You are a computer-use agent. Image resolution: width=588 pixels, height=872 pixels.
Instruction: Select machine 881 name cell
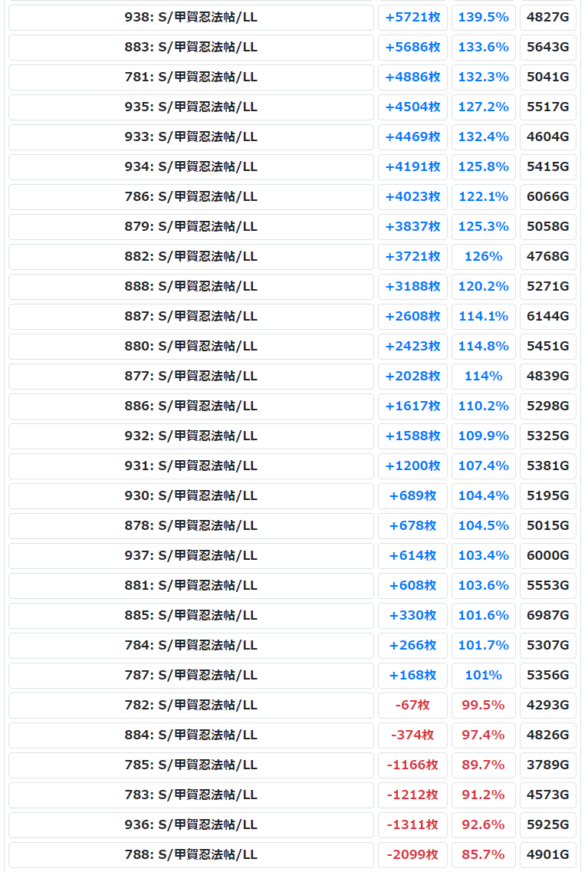click(191, 586)
